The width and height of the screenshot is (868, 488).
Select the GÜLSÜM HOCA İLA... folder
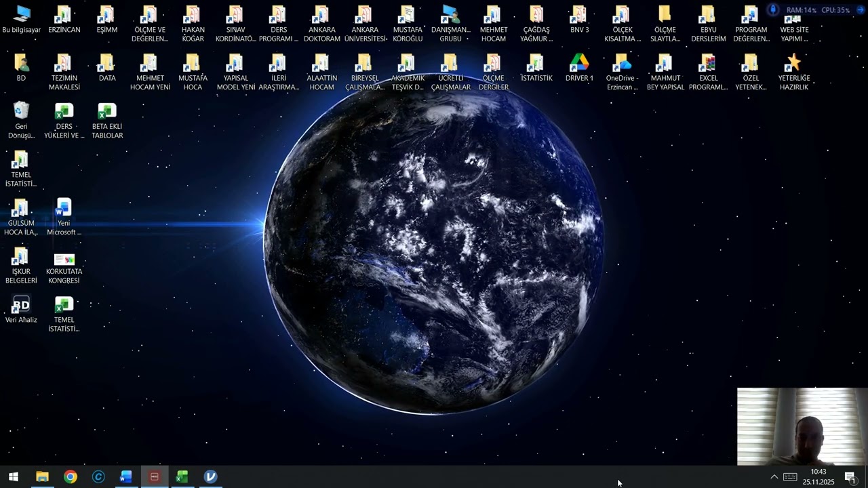tap(21, 218)
